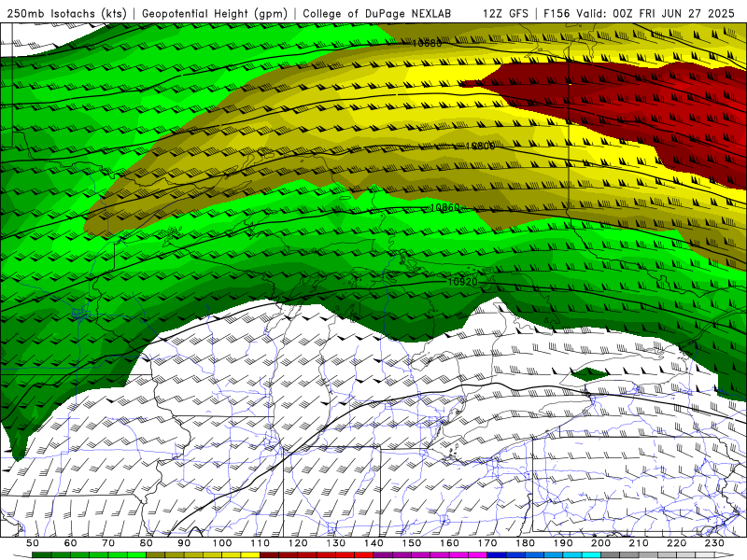This screenshot has height=560, width=747.
Task: Click the dark red swatch right of 110
Action: pyautogui.click(x=269, y=555)
